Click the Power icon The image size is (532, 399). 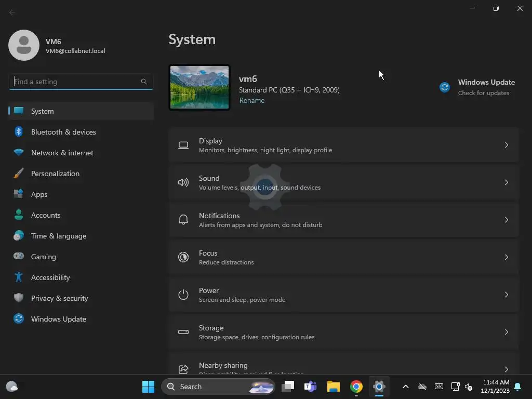click(183, 295)
